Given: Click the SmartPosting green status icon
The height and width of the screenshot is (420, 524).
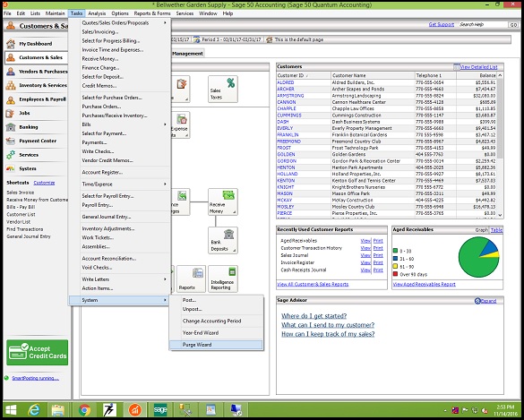Looking at the screenshot, I should [x=6, y=378].
